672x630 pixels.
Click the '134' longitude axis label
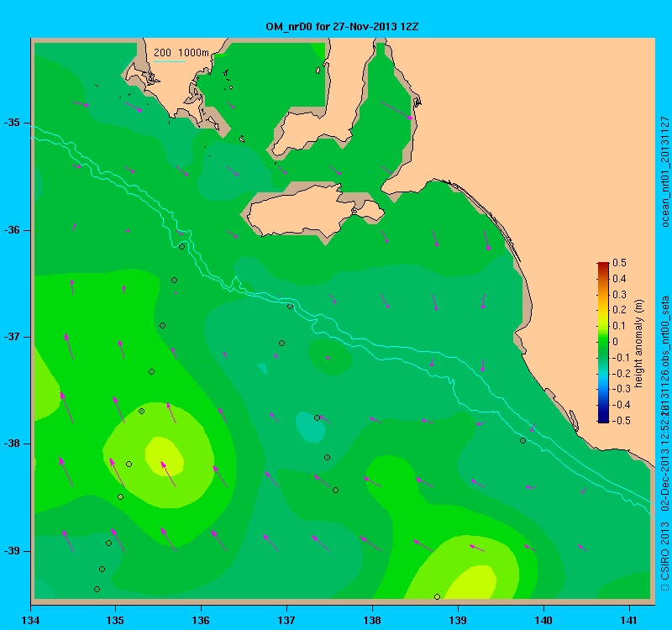click(x=30, y=620)
